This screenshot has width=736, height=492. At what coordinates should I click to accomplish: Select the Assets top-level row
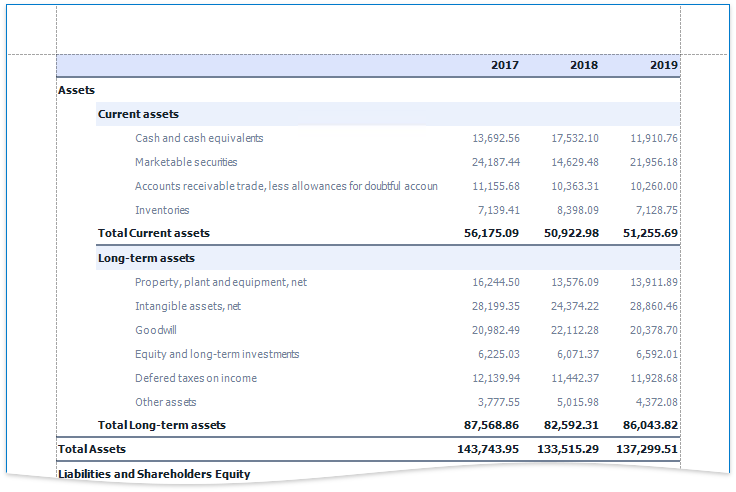click(77, 90)
